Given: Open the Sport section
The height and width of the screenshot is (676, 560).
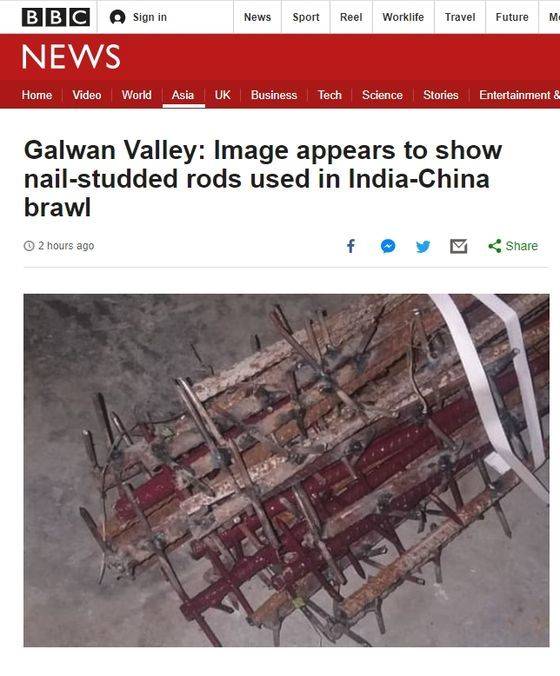Looking at the screenshot, I should [306, 17].
